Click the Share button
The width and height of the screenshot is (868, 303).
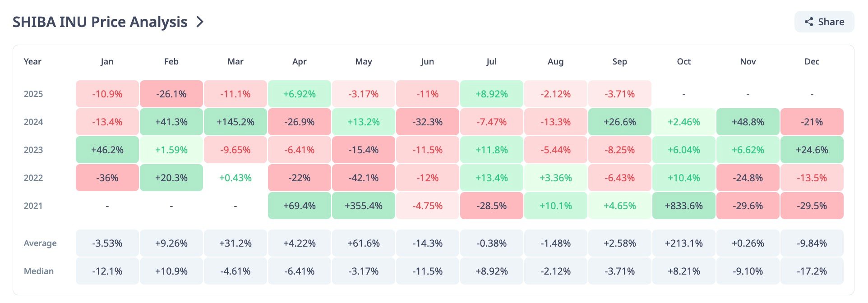[x=824, y=22]
